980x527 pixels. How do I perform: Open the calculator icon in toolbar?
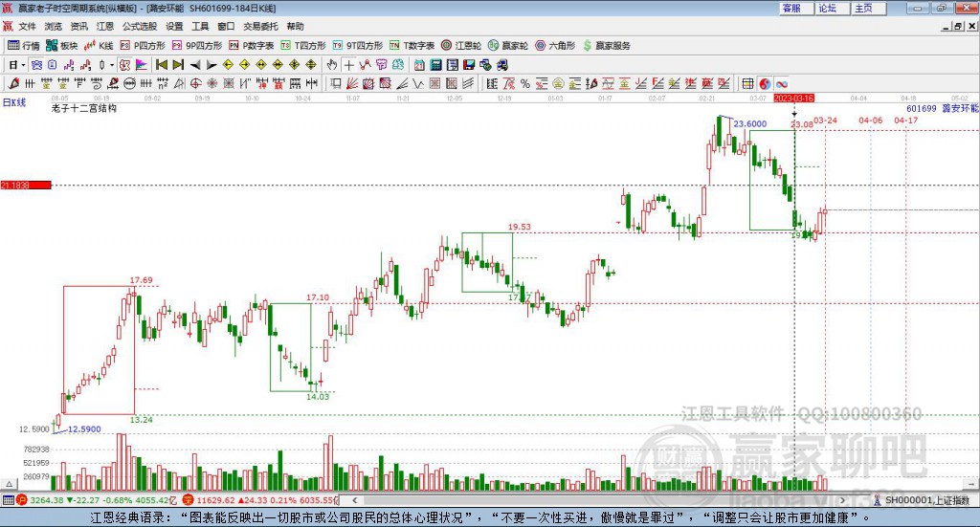coord(435,65)
